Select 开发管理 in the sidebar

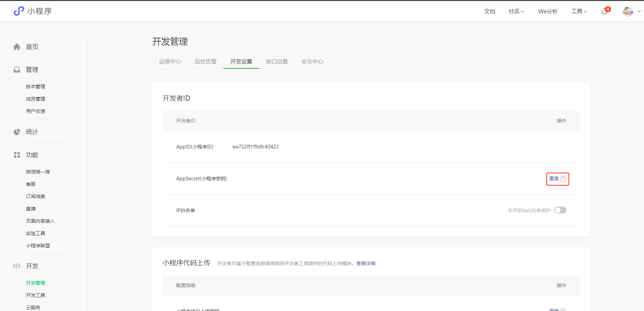[36, 283]
